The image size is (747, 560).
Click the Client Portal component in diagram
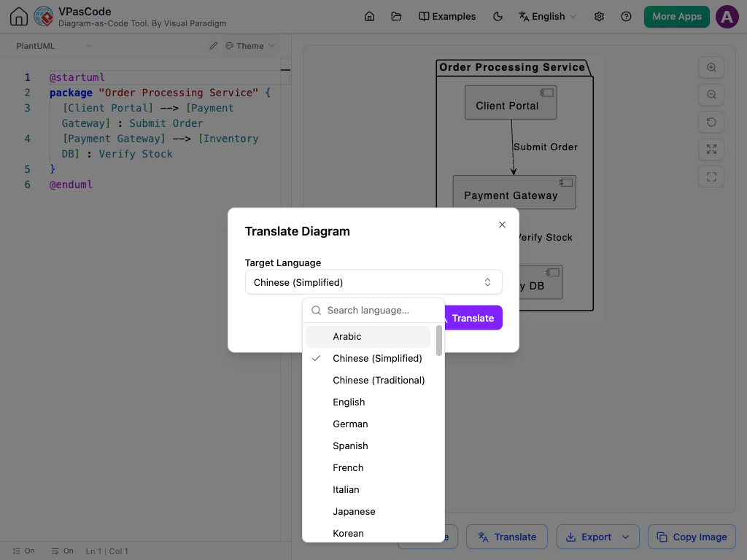[x=511, y=102]
